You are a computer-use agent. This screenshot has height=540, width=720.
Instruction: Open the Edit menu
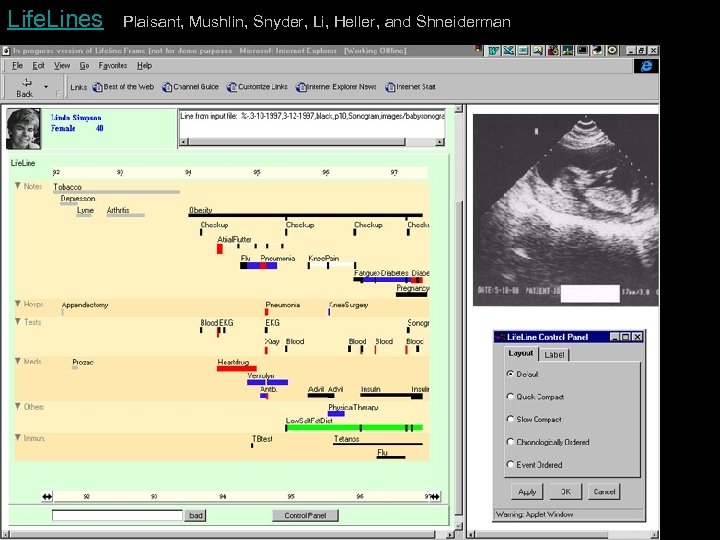click(39, 66)
